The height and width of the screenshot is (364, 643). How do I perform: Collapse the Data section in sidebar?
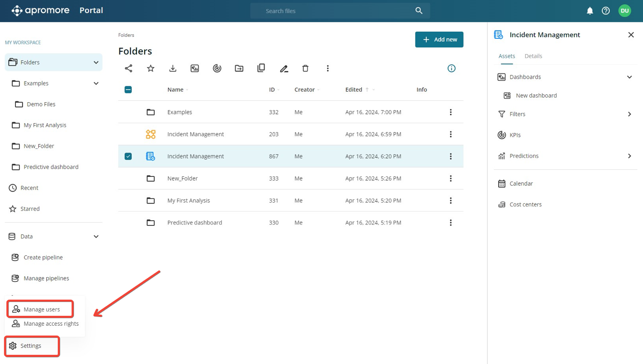(x=96, y=237)
